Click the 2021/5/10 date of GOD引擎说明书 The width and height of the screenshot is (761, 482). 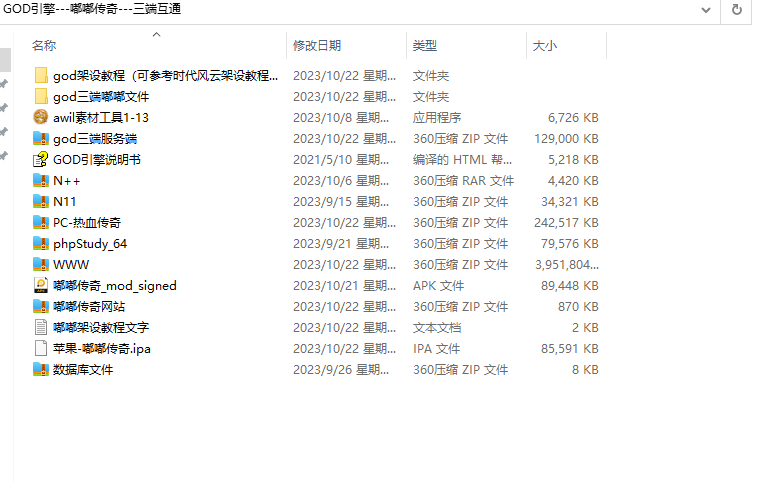click(x=341, y=160)
